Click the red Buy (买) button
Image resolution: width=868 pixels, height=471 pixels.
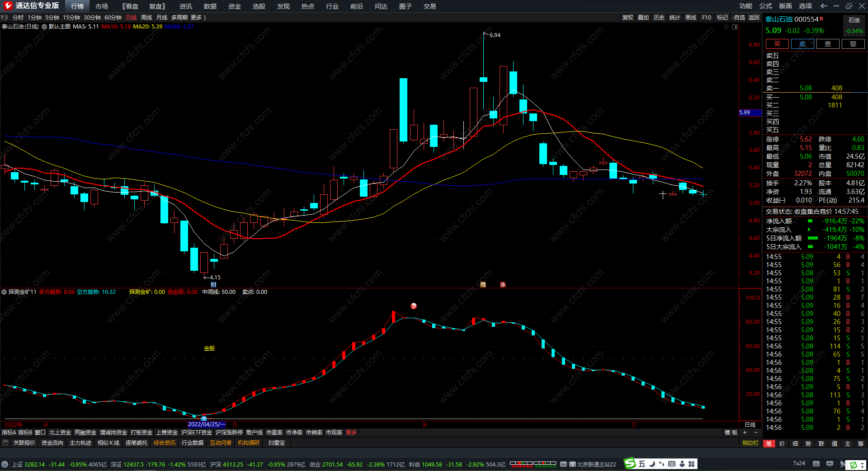pyautogui.click(x=777, y=44)
